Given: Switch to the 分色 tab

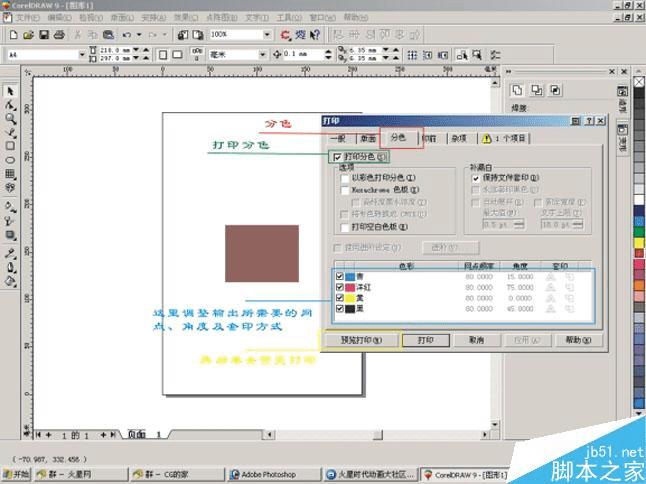Looking at the screenshot, I should click(x=398, y=138).
